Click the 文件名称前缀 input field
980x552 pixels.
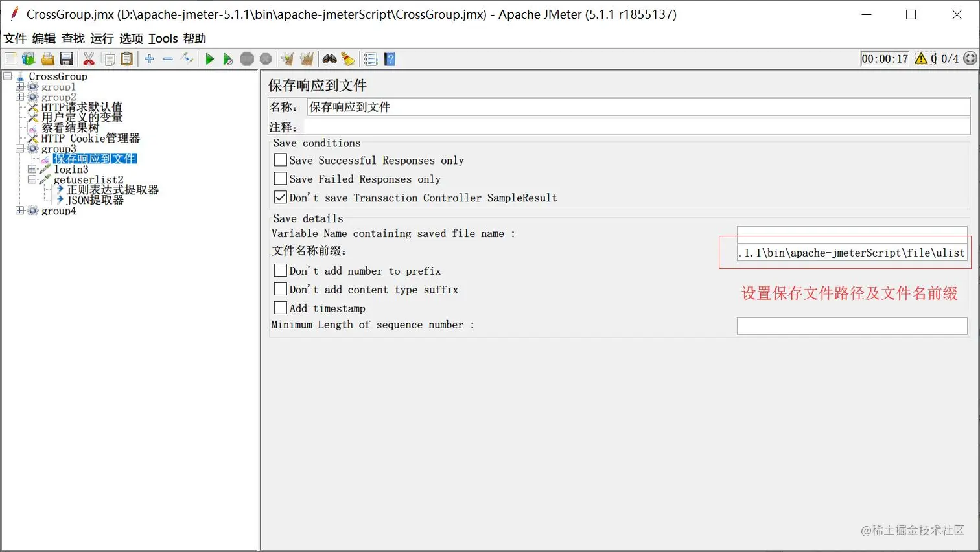point(851,253)
